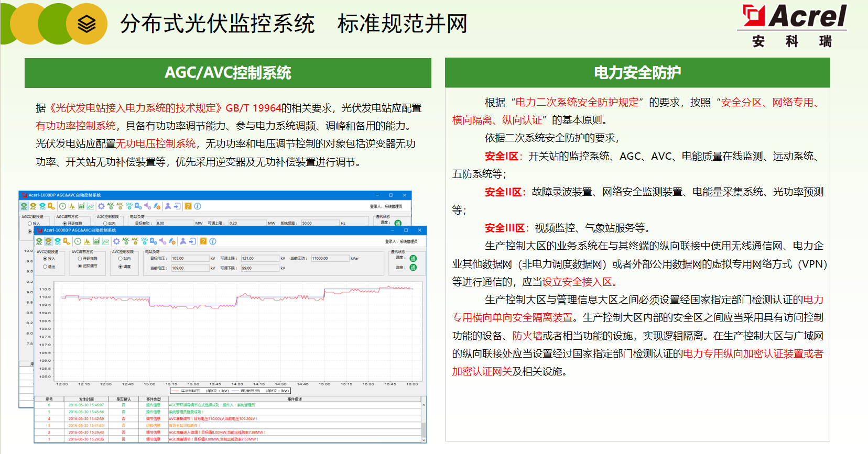
Task: Open AGC settings gear icon in front window
Action: (x=126, y=241)
